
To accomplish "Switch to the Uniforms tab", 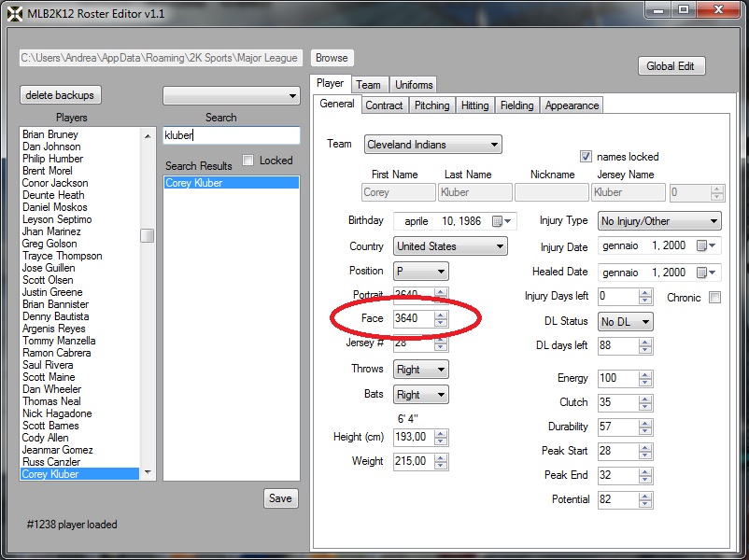I will click(x=414, y=85).
